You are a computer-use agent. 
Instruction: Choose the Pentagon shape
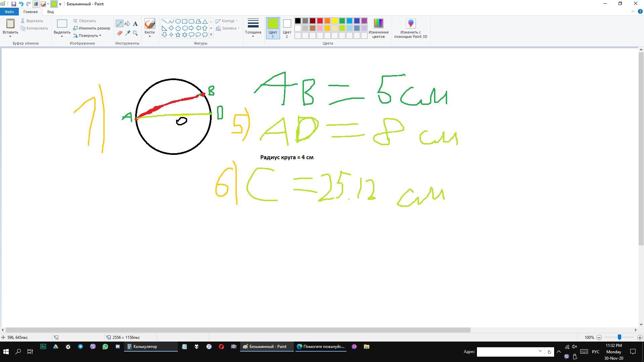pos(178,28)
